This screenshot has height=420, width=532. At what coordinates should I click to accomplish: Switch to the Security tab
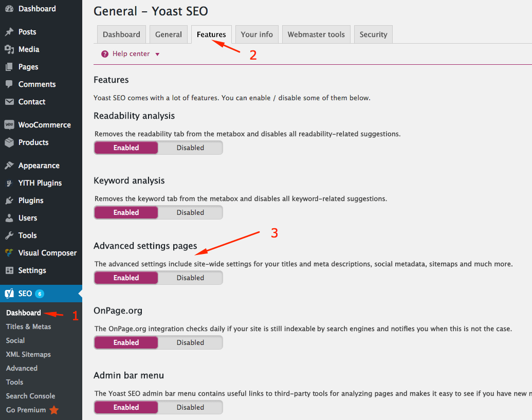(373, 34)
